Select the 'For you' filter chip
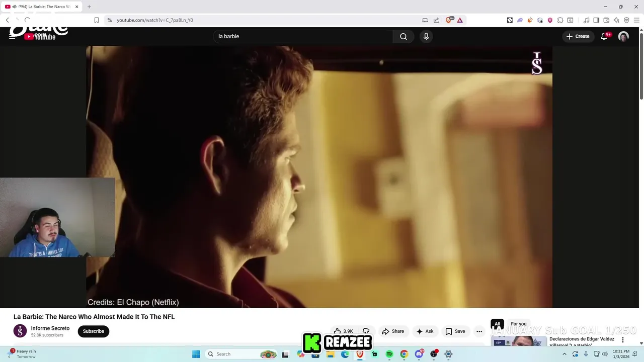Image resolution: width=644 pixels, height=362 pixels. [519, 324]
